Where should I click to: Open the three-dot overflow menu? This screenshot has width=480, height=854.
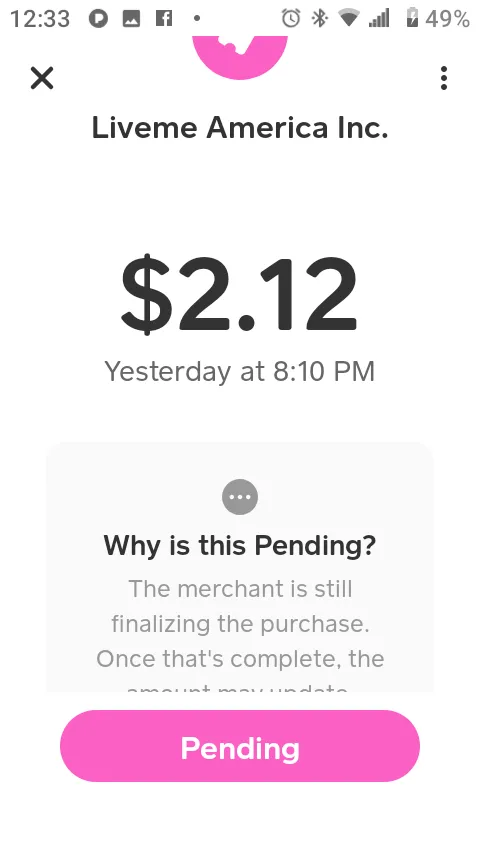click(444, 78)
